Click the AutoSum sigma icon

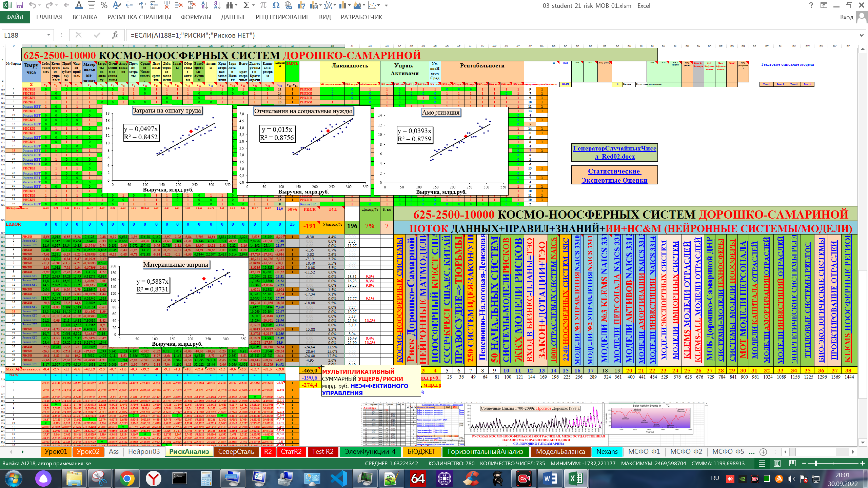tap(246, 5)
